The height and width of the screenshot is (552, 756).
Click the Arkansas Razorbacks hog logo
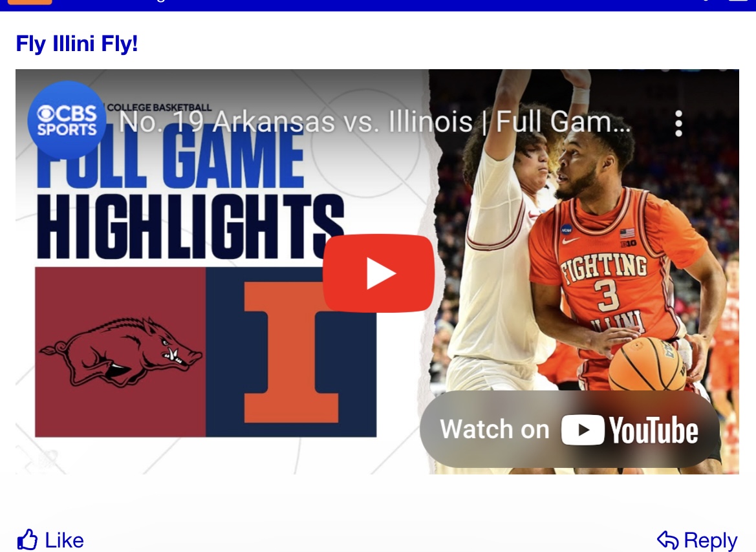coord(120,352)
